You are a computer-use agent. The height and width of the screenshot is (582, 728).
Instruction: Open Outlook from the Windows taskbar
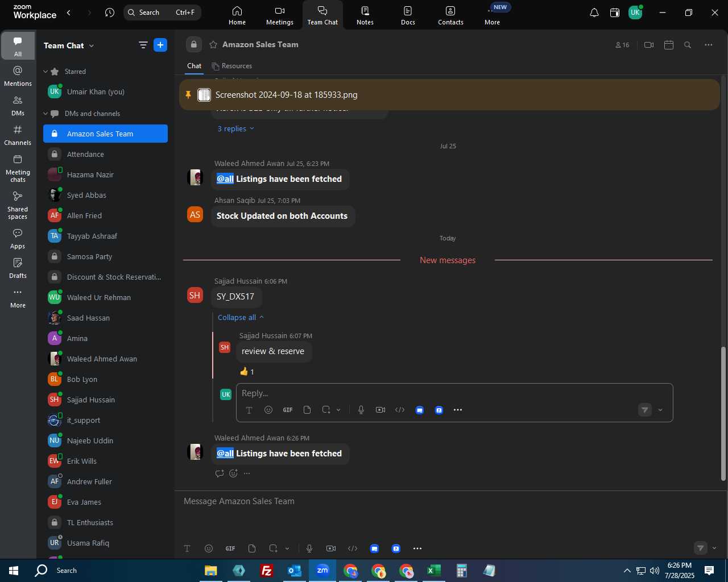[x=294, y=571]
